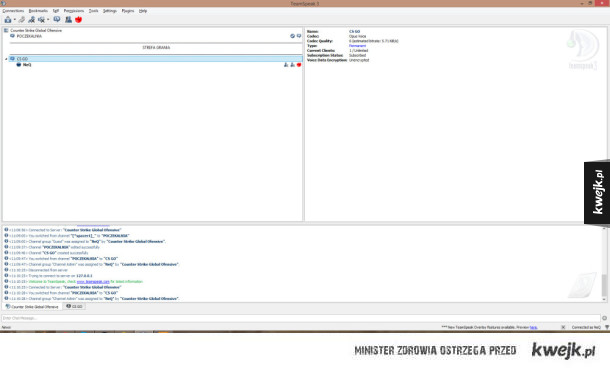This screenshot has width=610, height=369.
Task: Click the CS:GO channel name in info panel
Action: click(354, 31)
